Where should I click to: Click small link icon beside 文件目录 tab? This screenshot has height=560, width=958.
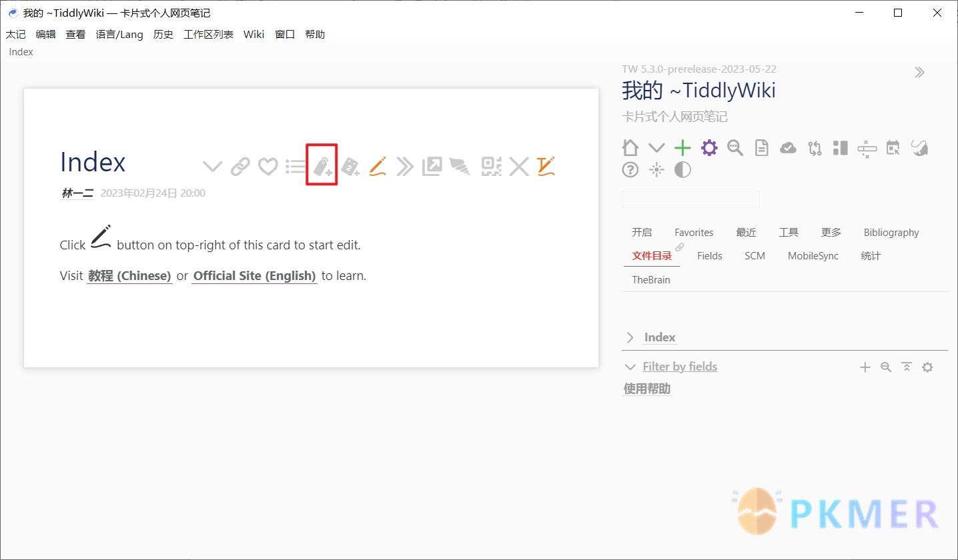(x=680, y=247)
